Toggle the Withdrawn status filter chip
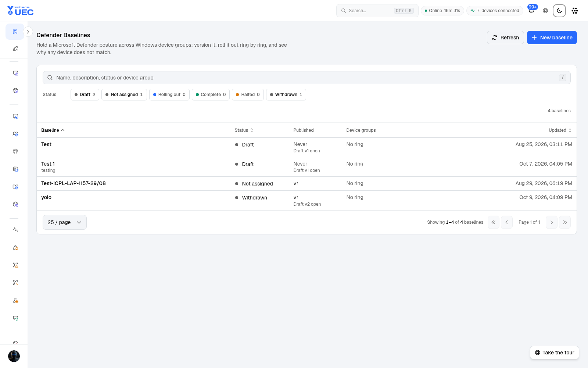Screen dimensions: 588x368 [286, 95]
